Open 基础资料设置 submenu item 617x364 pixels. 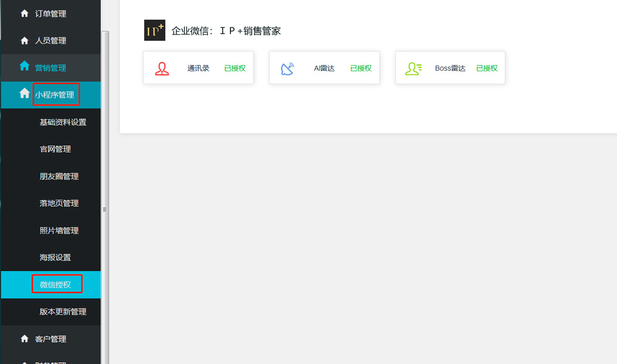click(63, 122)
